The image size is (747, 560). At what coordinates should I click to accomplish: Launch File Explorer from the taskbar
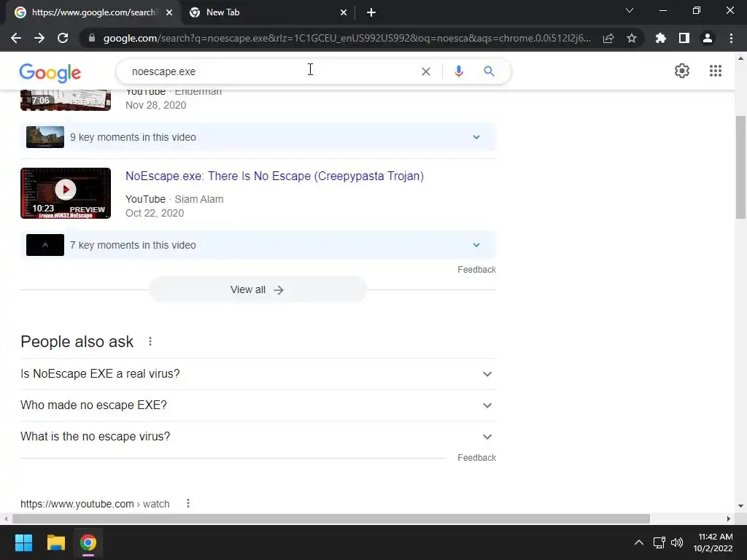coord(55,542)
